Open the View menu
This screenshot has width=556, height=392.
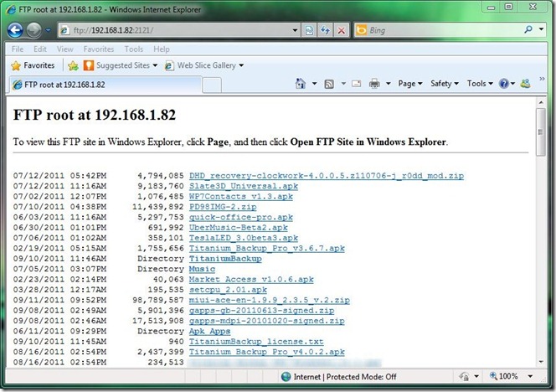click(65, 49)
